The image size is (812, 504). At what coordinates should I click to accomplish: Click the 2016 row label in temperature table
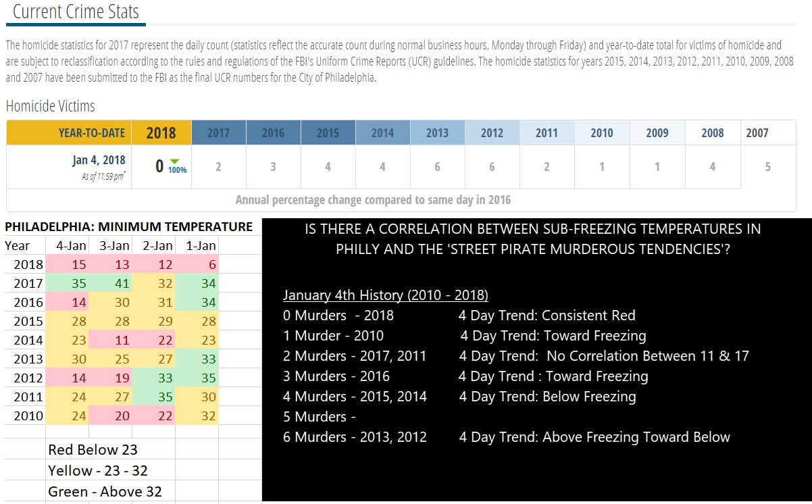28,302
